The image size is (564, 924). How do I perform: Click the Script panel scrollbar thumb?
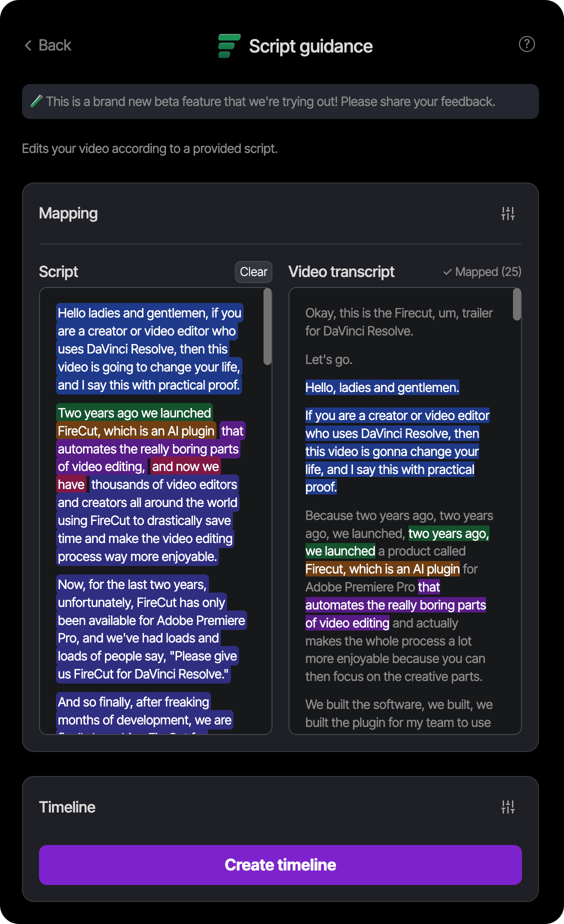(267, 327)
